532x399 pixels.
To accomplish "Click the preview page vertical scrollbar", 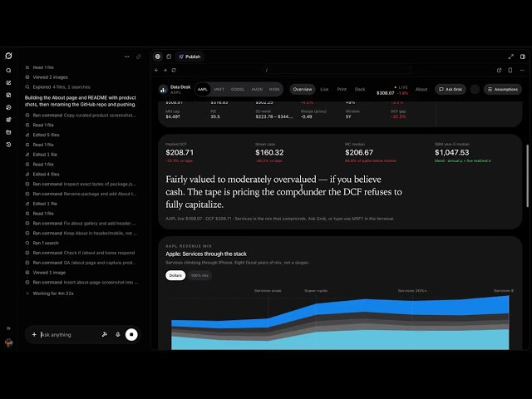I will (x=528, y=175).
